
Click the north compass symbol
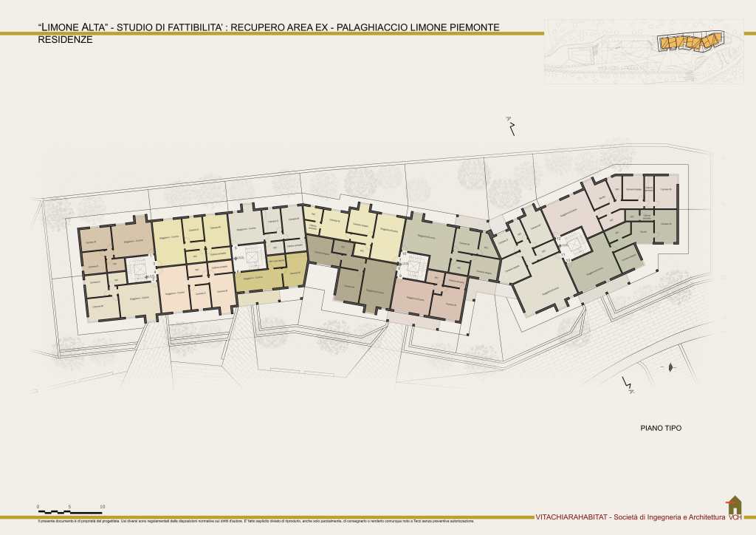point(670,367)
